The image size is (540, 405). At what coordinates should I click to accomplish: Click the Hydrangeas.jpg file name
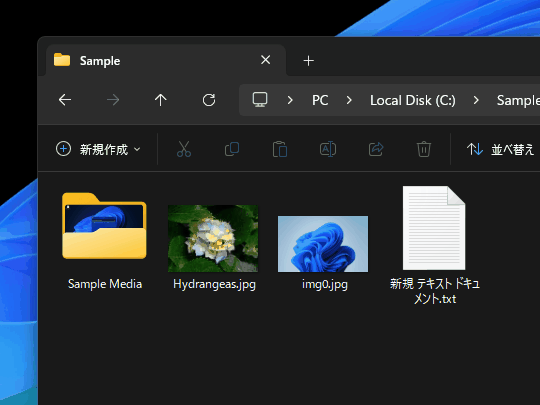(214, 284)
